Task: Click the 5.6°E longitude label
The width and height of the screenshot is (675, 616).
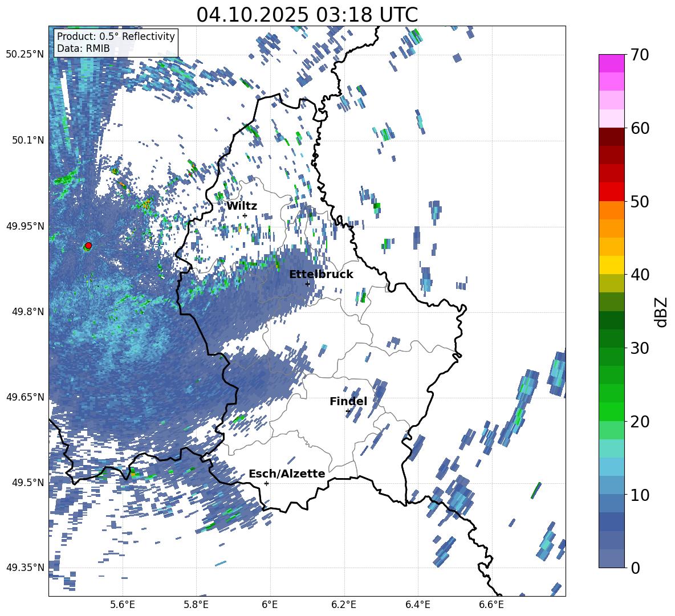Action: (x=123, y=605)
